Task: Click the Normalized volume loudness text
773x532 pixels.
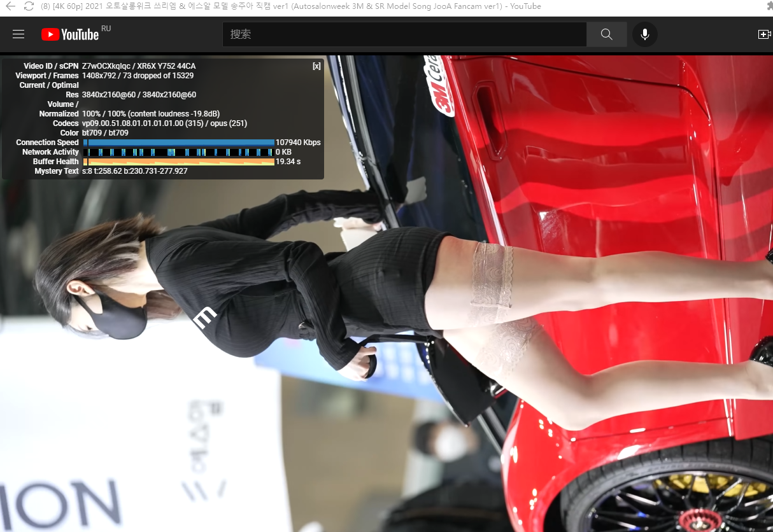Action: point(151,114)
